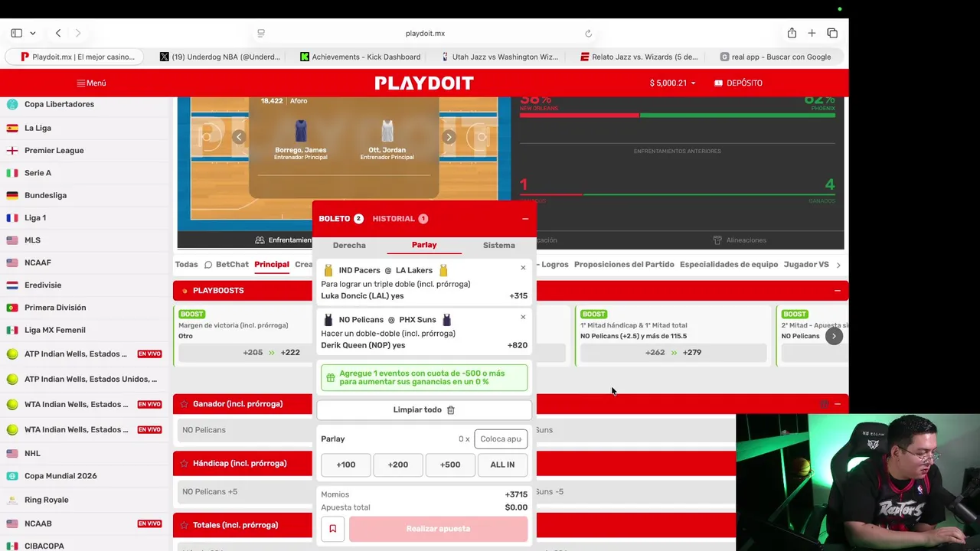
Task: Add +200 to the parlay stake
Action: (x=398, y=465)
